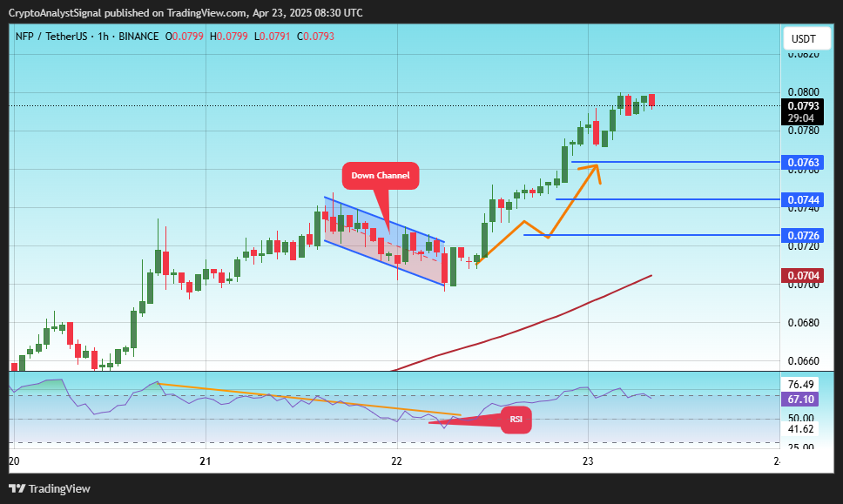Viewport: 843px width, 504px height.
Task: Click the low value L0.0791
Action: pos(272,37)
